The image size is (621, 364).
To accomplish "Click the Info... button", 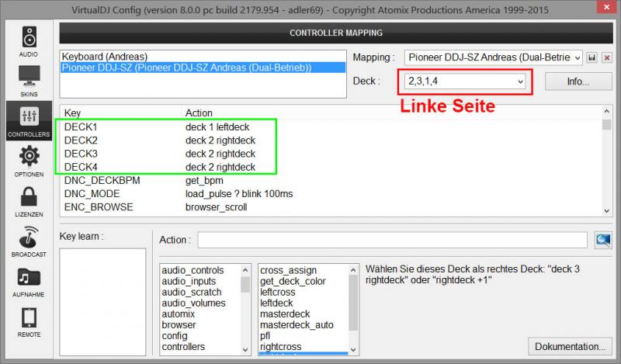I will (x=578, y=81).
